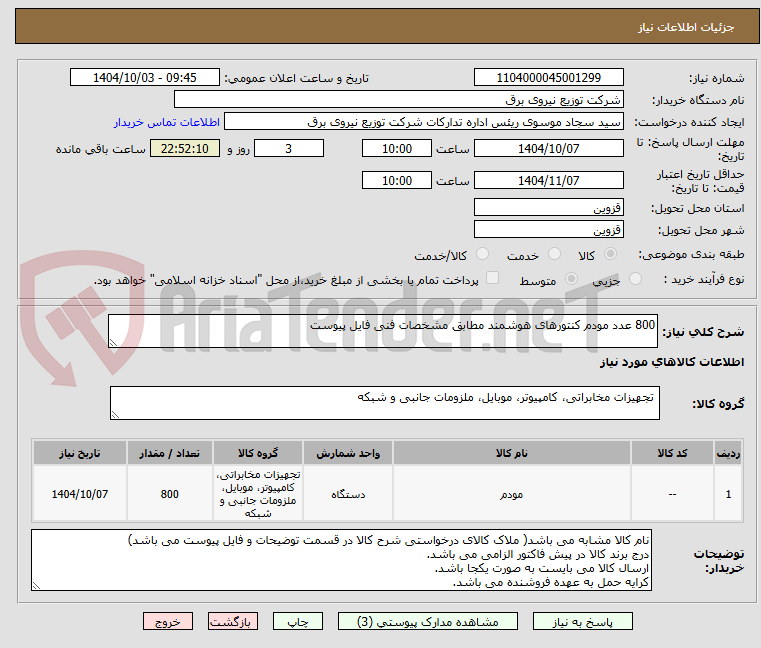Click the شماره نیاز field 1104000045001299

click(x=548, y=78)
